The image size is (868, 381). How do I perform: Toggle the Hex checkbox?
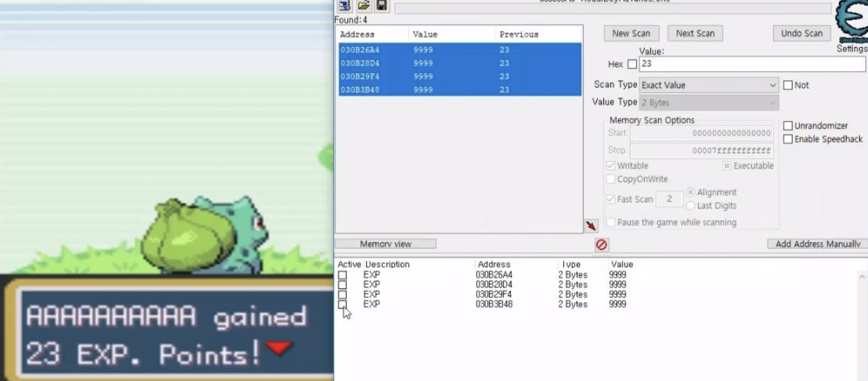[x=632, y=64]
